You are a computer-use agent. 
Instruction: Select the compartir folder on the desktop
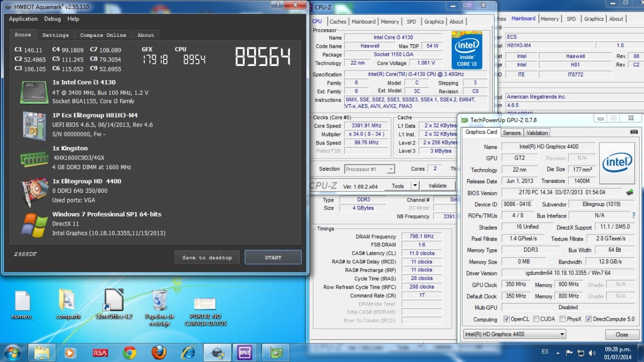68,305
